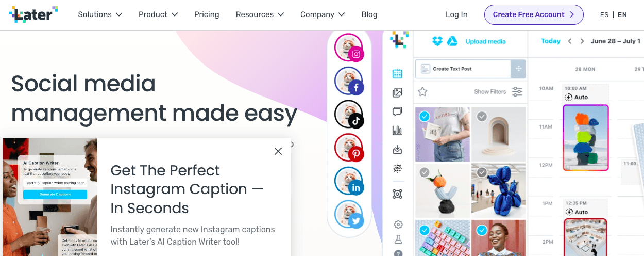Toggle checkmark on arch sculpture photo
This screenshot has width=644, height=256.
pos(482,117)
